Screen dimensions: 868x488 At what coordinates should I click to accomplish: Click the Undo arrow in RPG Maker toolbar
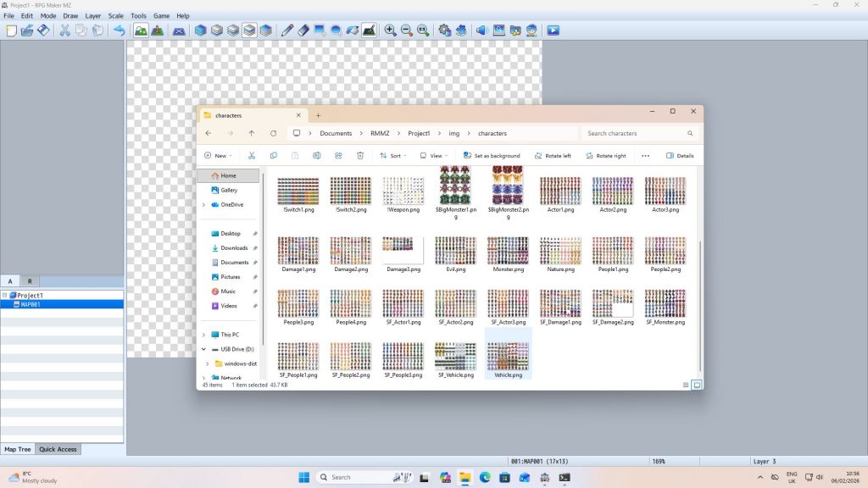tap(119, 30)
